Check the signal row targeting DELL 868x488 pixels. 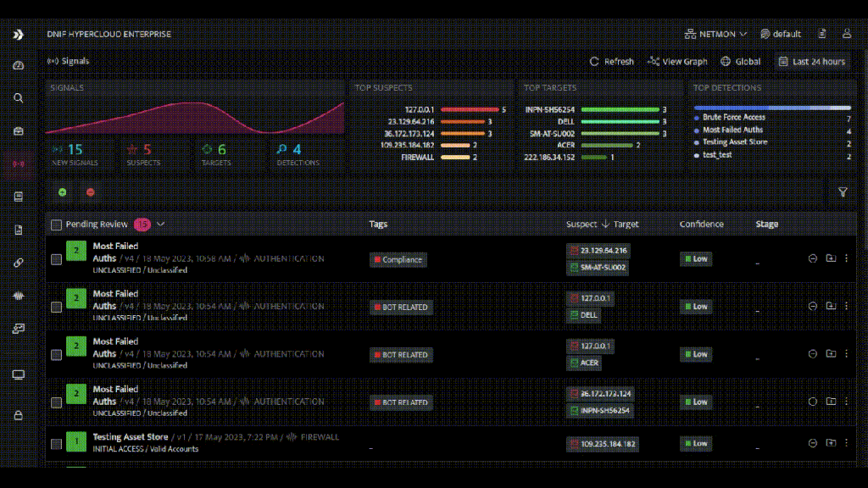click(56, 307)
